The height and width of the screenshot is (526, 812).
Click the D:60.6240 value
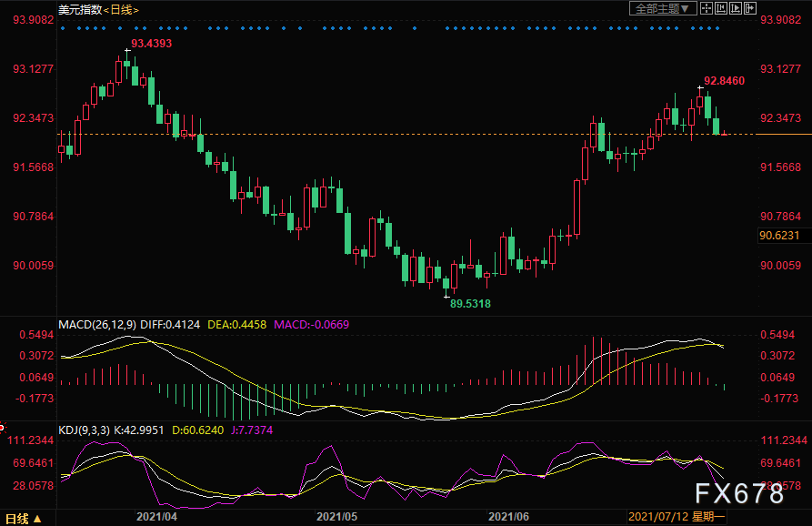click(x=198, y=430)
